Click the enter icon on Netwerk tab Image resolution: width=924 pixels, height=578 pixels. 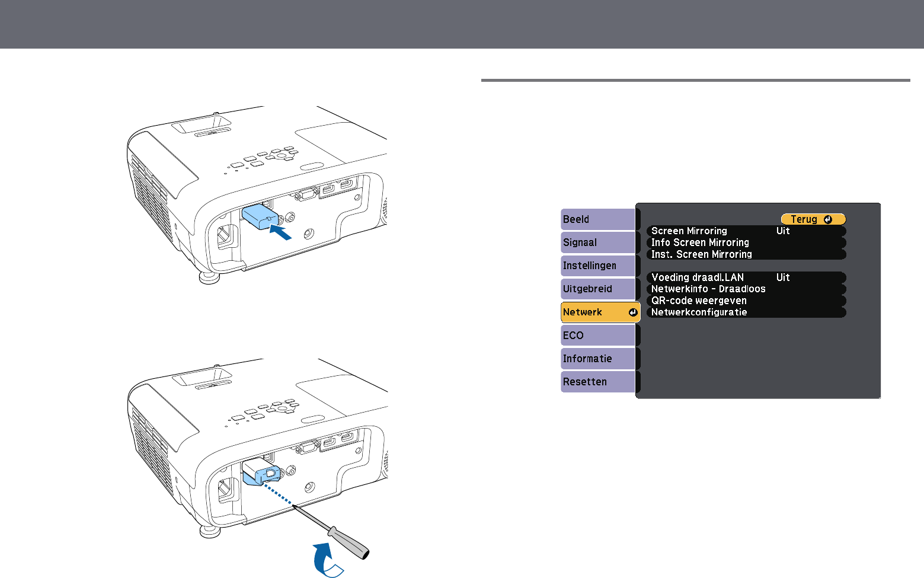point(633,312)
